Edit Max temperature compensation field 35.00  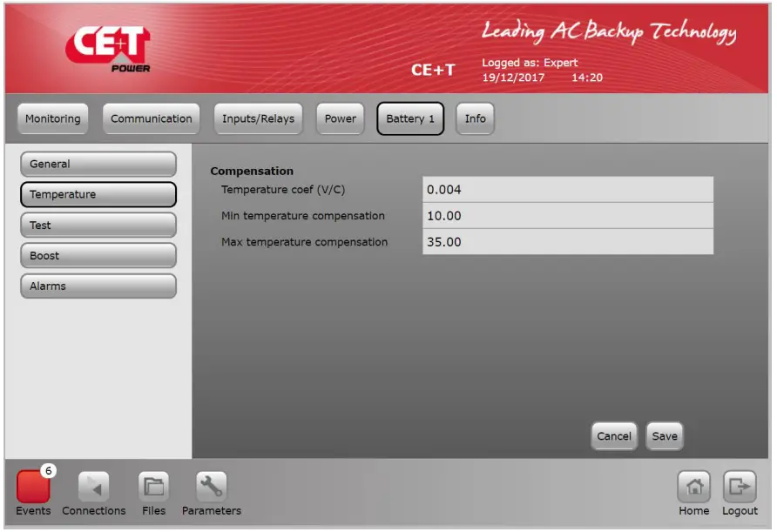(x=568, y=242)
